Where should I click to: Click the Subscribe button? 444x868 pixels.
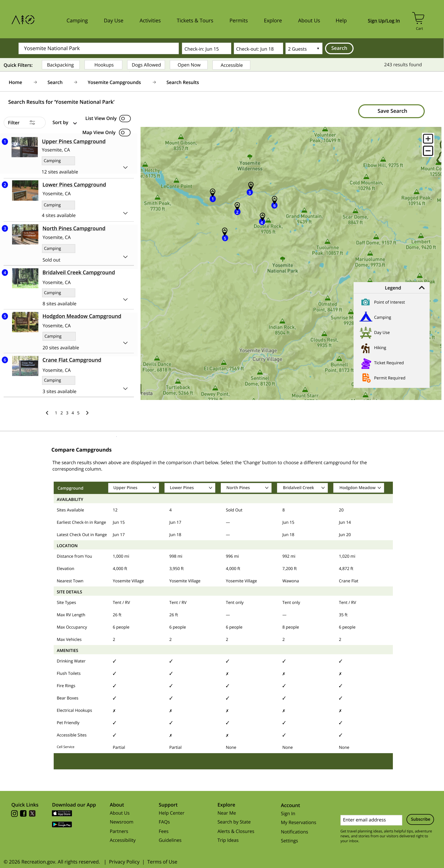(420, 819)
